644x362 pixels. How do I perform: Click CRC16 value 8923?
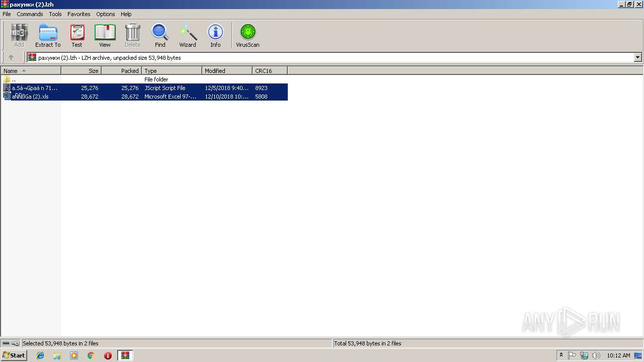tap(261, 88)
